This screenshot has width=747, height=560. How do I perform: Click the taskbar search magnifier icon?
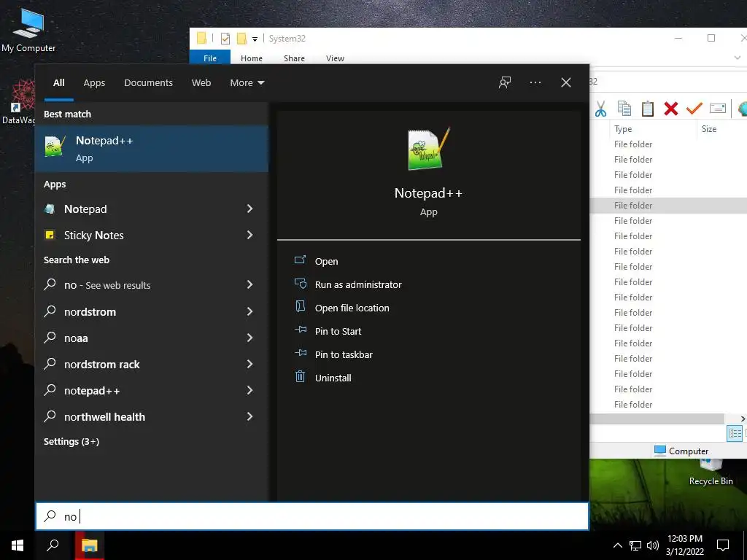click(53, 545)
